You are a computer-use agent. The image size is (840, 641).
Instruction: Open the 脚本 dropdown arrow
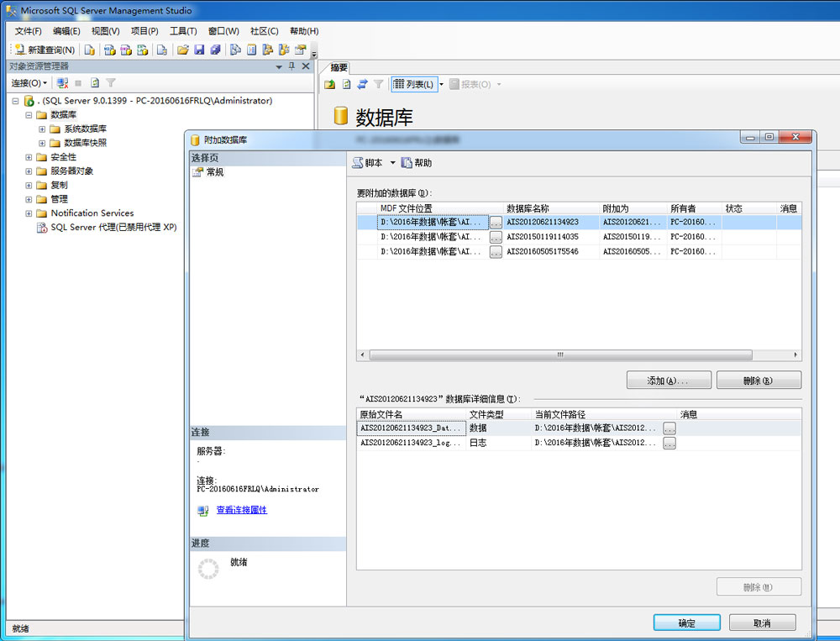point(392,163)
